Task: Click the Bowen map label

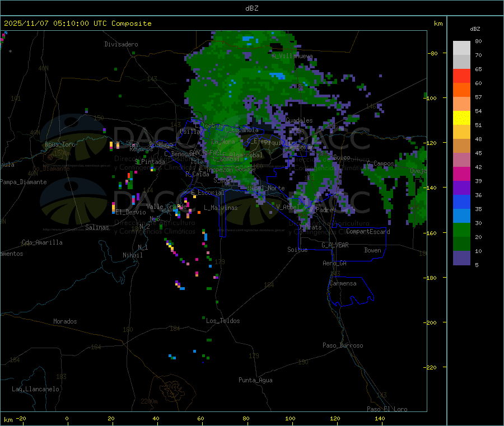Action: point(372,250)
